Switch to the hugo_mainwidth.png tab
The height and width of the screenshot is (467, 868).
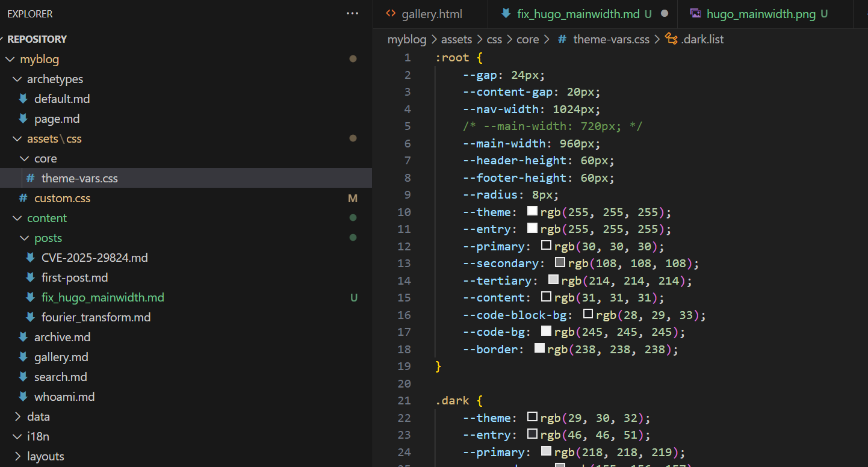(x=761, y=13)
